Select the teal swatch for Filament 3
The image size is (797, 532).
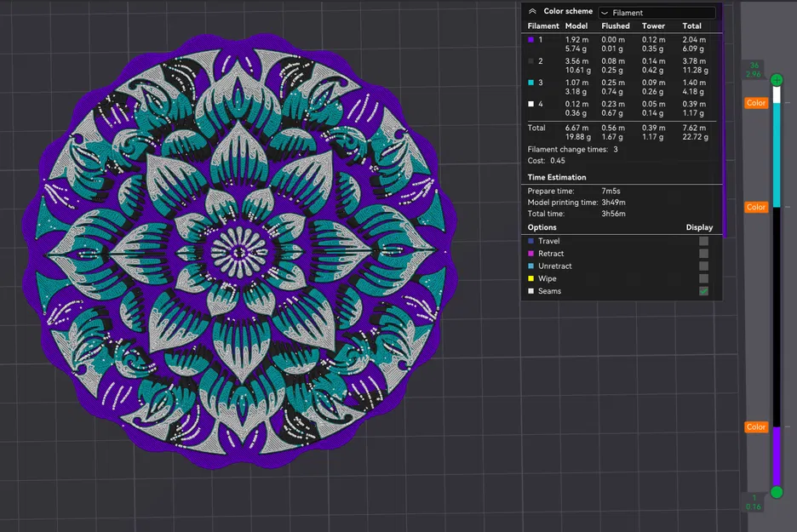pos(532,82)
